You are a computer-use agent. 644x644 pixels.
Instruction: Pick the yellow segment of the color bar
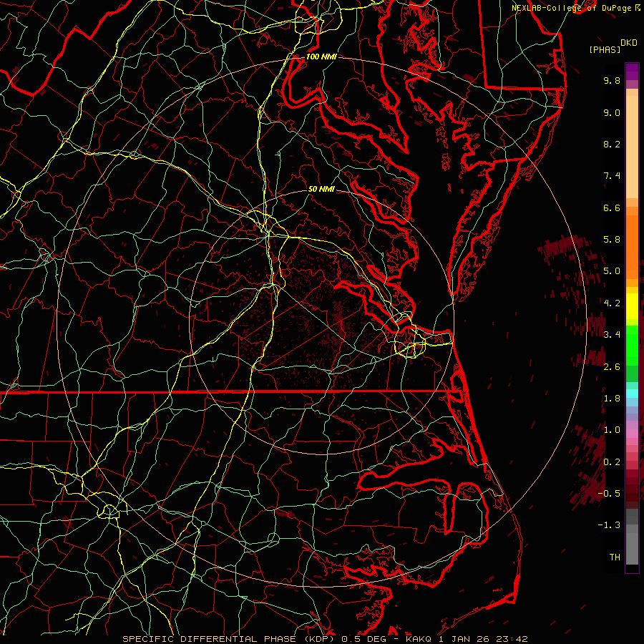[632, 306]
